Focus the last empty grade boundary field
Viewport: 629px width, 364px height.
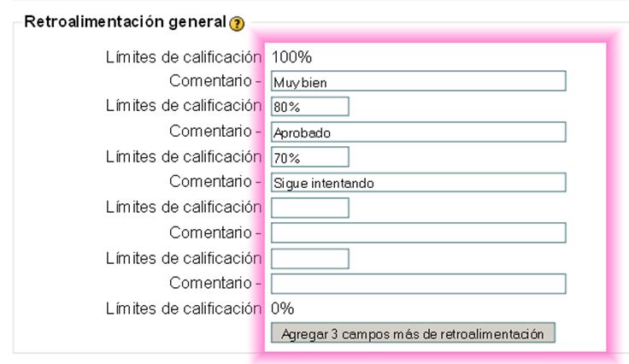(x=309, y=258)
